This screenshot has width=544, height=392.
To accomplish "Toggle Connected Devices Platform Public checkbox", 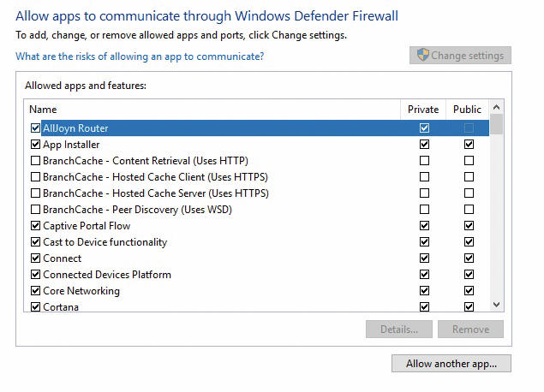I will 469,275.
